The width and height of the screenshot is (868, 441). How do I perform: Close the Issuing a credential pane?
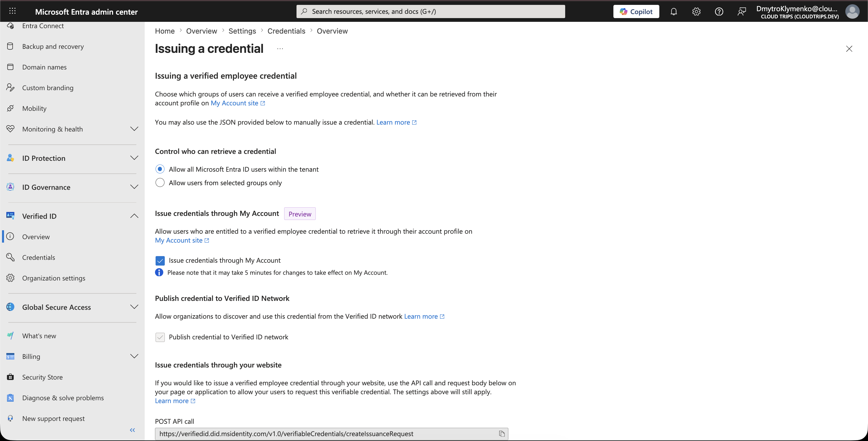pos(849,49)
